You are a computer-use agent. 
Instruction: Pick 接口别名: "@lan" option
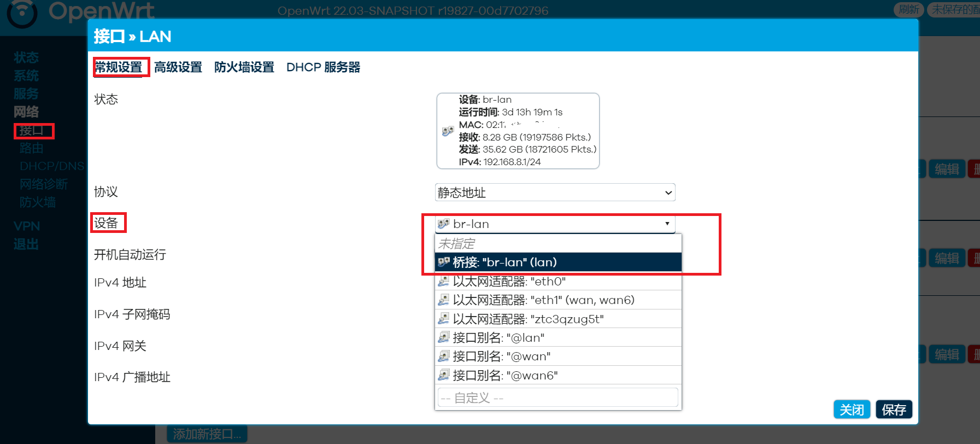coord(558,337)
